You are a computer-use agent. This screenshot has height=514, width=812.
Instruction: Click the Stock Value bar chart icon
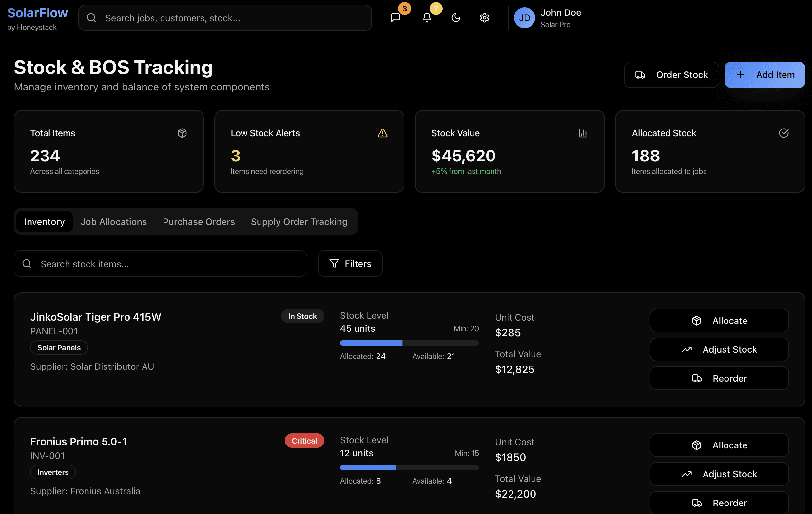(x=583, y=133)
